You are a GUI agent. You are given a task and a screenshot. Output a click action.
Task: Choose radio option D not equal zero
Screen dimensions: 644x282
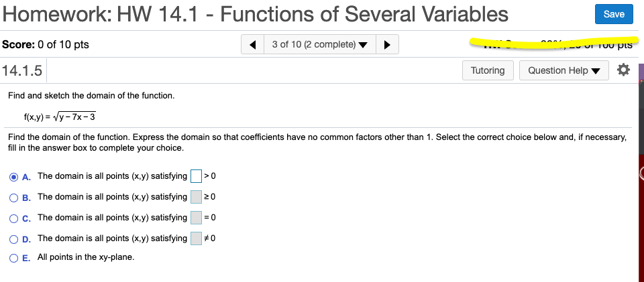click(14, 239)
